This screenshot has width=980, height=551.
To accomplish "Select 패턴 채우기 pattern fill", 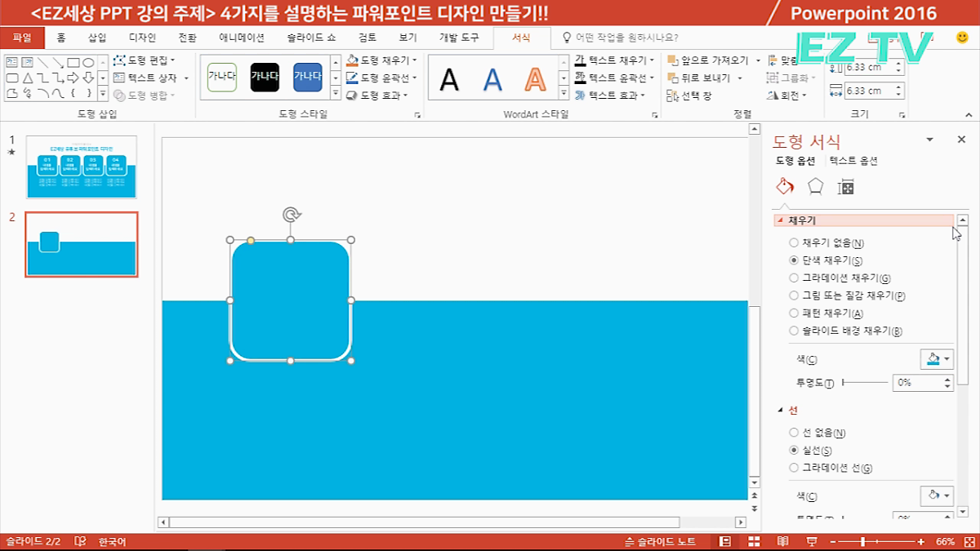I will pyautogui.click(x=826, y=313).
